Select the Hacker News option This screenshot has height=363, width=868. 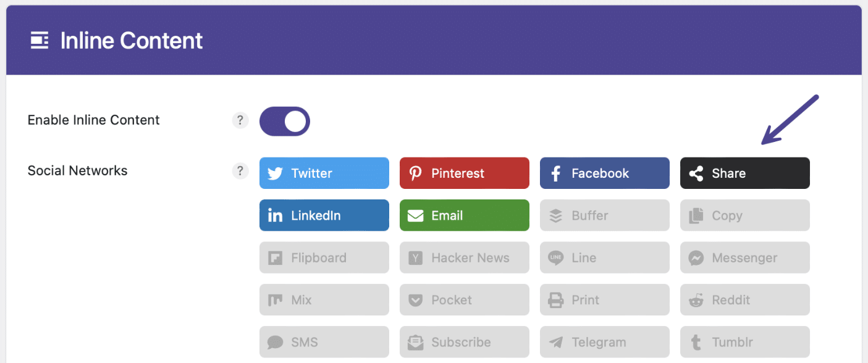click(464, 257)
